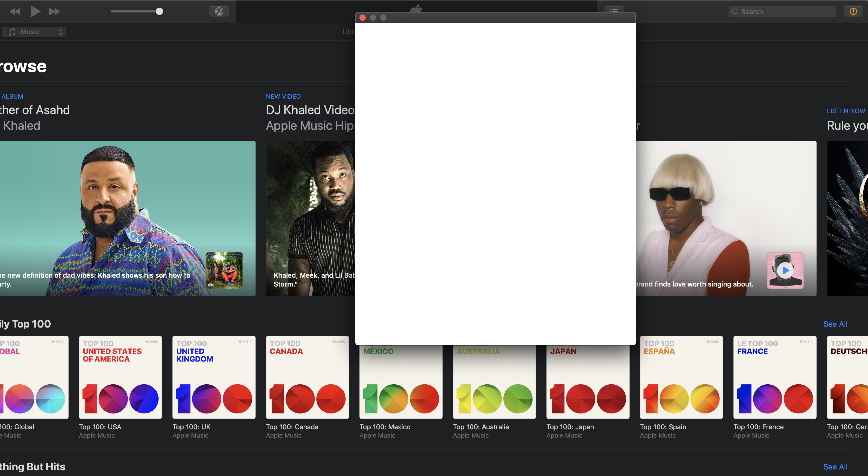Click the Play button in the toolbar
The height and width of the screenshot is (476, 868).
click(x=35, y=11)
